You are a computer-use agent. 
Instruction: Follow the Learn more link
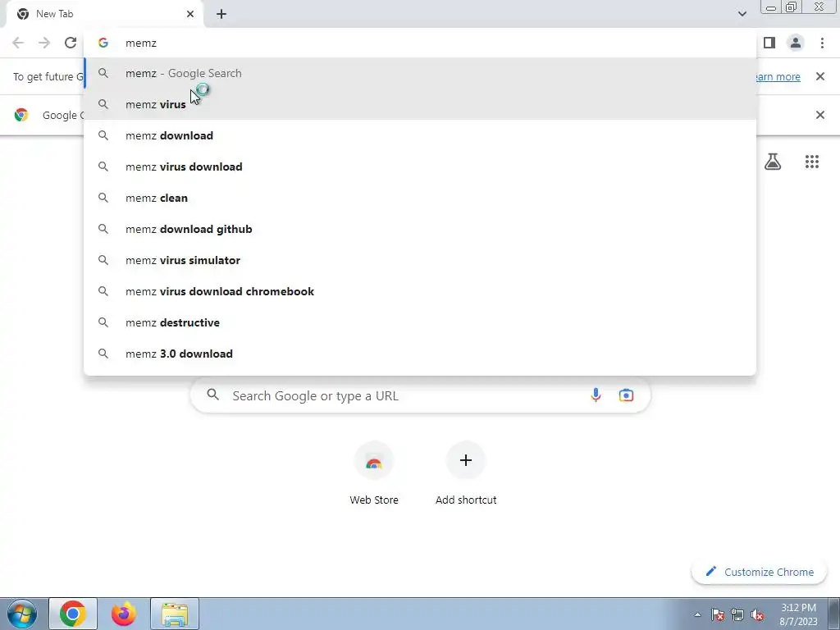778,76
